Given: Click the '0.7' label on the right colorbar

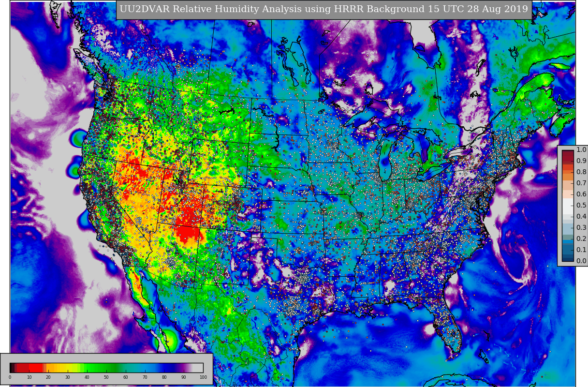Looking at the screenshot, I should (x=581, y=183).
